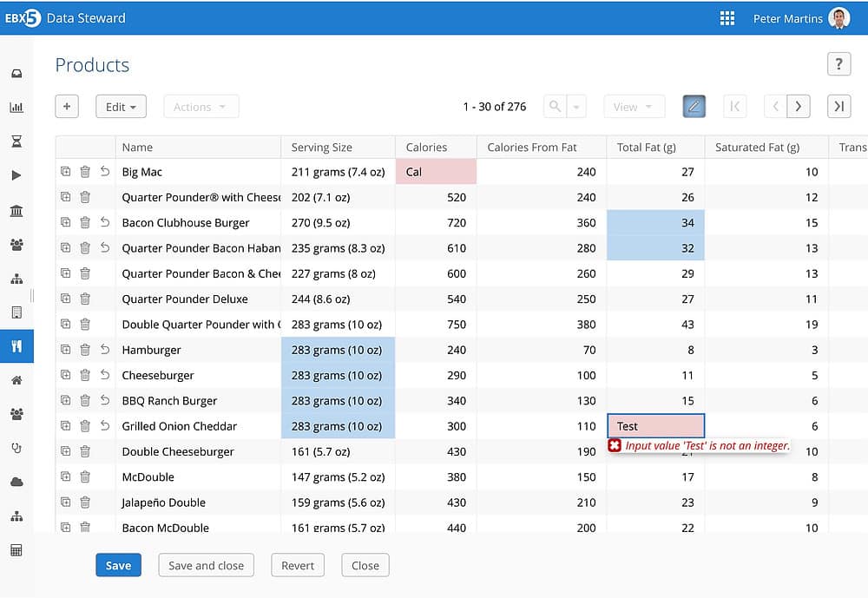Open the fork and knife sidebar icon
Screen dimensions: 868x598
coord(16,346)
